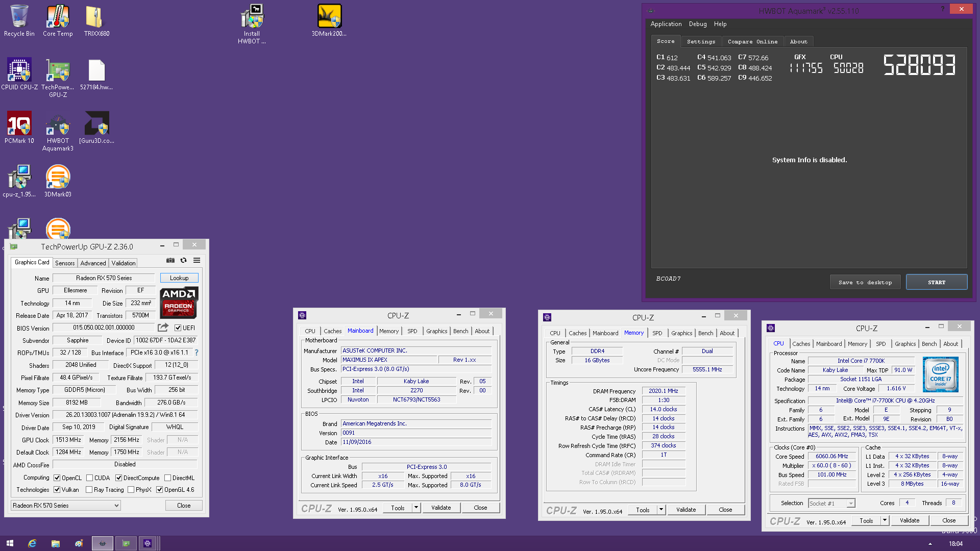Open the About tab in Aquamark
The height and width of the screenshot is (551, 980).
coord(798,42)
